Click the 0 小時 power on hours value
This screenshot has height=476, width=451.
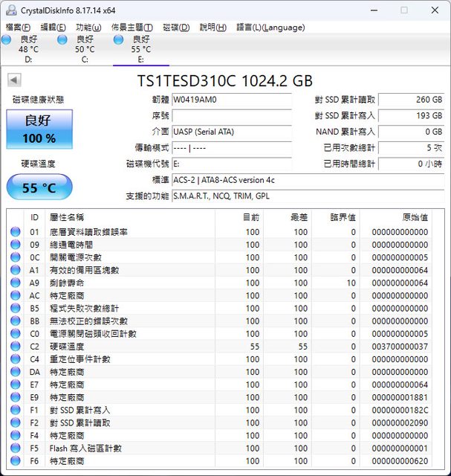pos(412,164)
